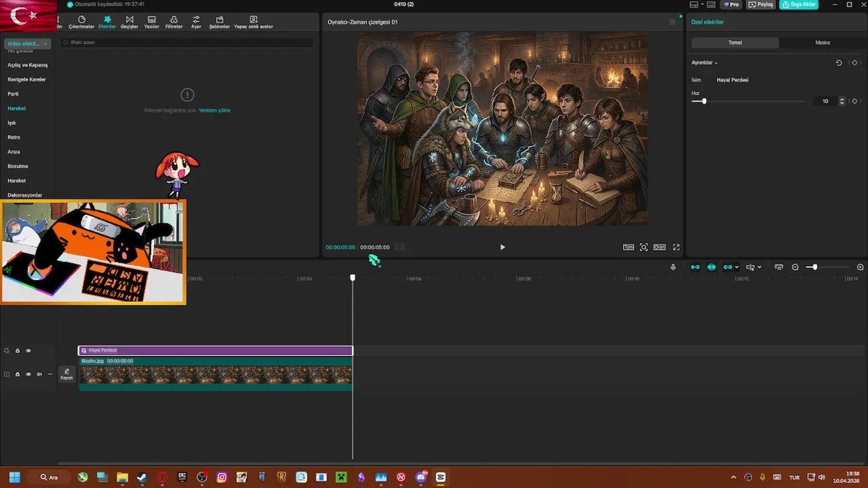Open the Discord taskbar icon
Viewport: 868px width, 488px height.
(x=421, y=477)
